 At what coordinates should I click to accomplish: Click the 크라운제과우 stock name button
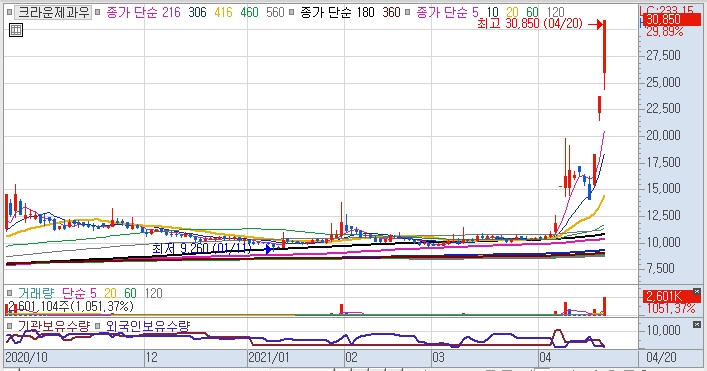tap(53, 12)
